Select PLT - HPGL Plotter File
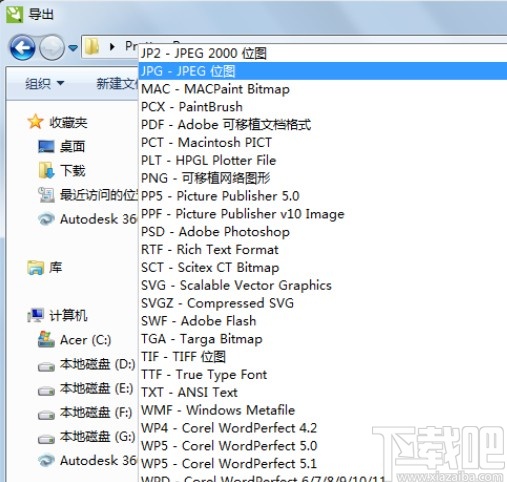This screenshot has height=482, width=507. [322, 160]
